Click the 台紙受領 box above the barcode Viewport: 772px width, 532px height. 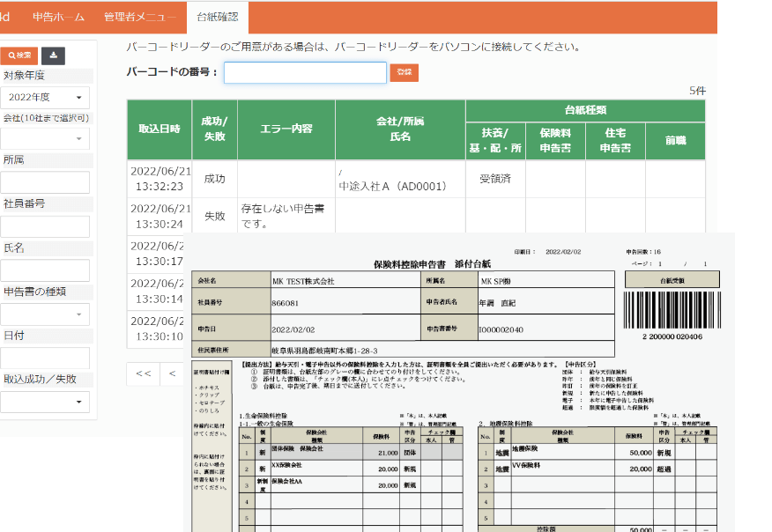click(x=672, y=280)
